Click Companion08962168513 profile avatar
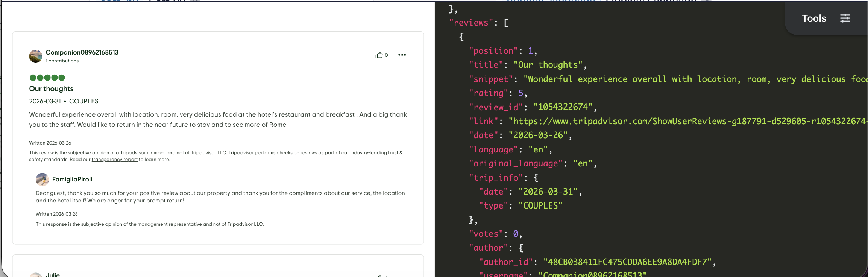The width and height of the screenshot is (868, 277). (x=36, y=56)
